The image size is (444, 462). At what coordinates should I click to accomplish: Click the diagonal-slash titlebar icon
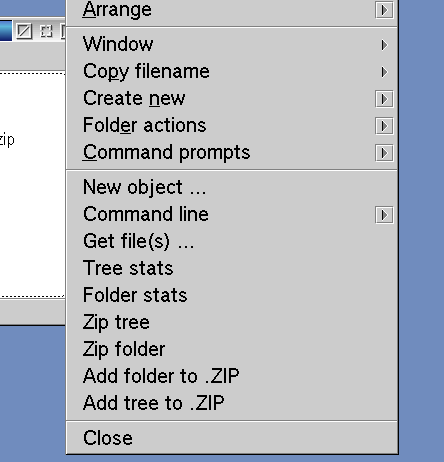pos(24,31)
